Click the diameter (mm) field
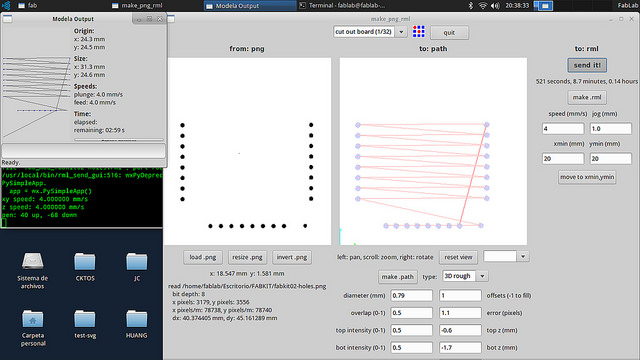Screen dimensions: 640x360 pyautogui.click(x=411, y=296)
